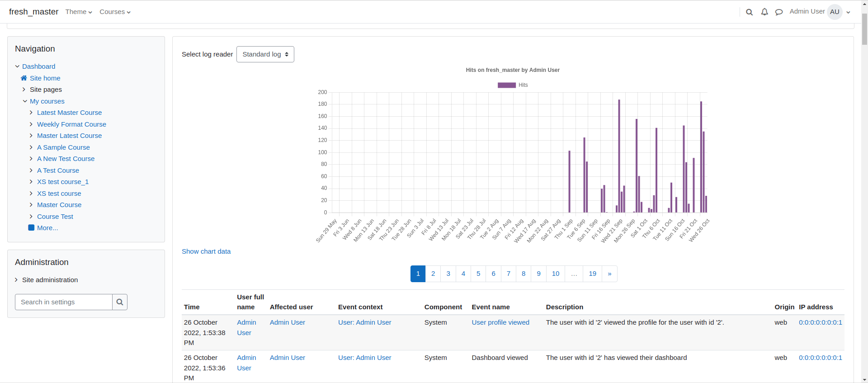Collapse the My courses chevron
Image resolution: width=868 pixels, height=383 pixels.
click(x=25, y=101)
